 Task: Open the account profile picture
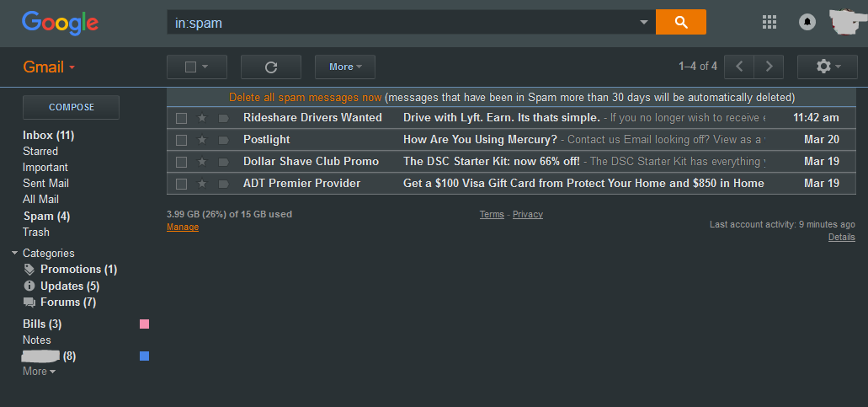pos(845,22)
